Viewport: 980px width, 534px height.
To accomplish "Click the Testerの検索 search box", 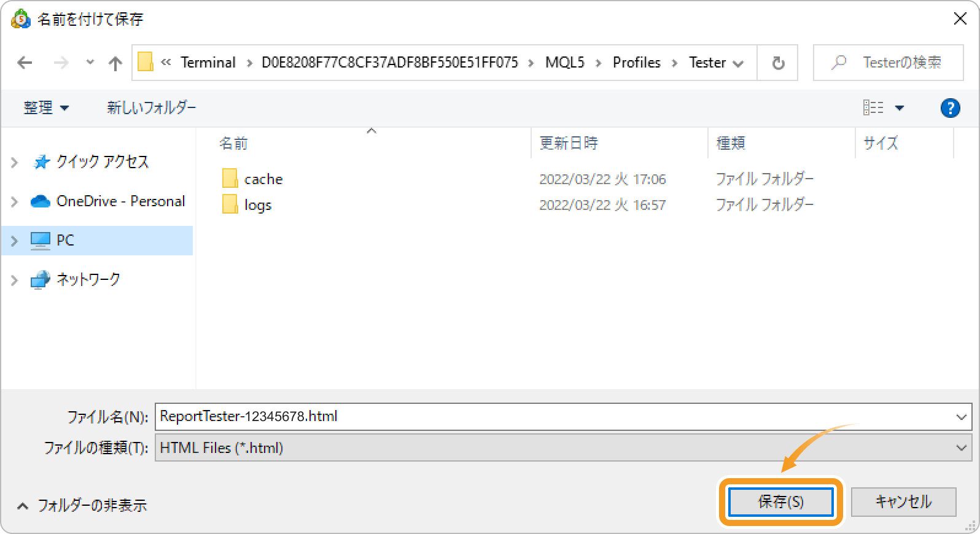I will [x=889, y=63].
